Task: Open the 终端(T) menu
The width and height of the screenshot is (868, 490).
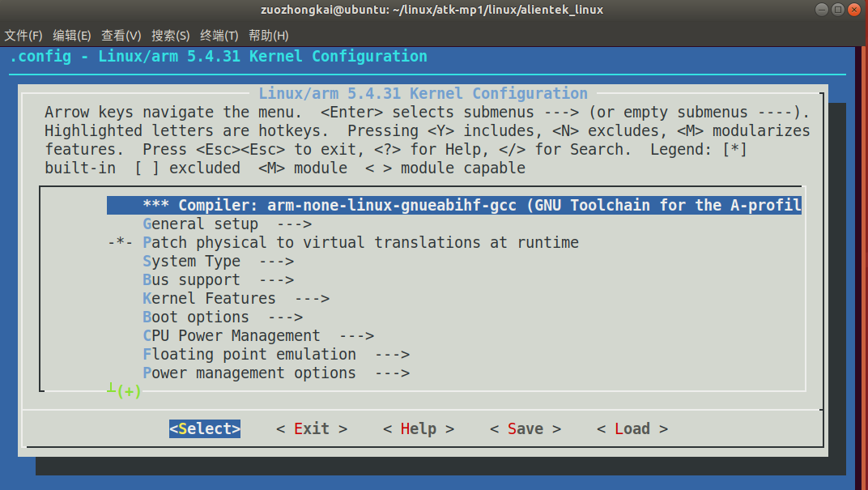Action: click(x=219, y=36)
